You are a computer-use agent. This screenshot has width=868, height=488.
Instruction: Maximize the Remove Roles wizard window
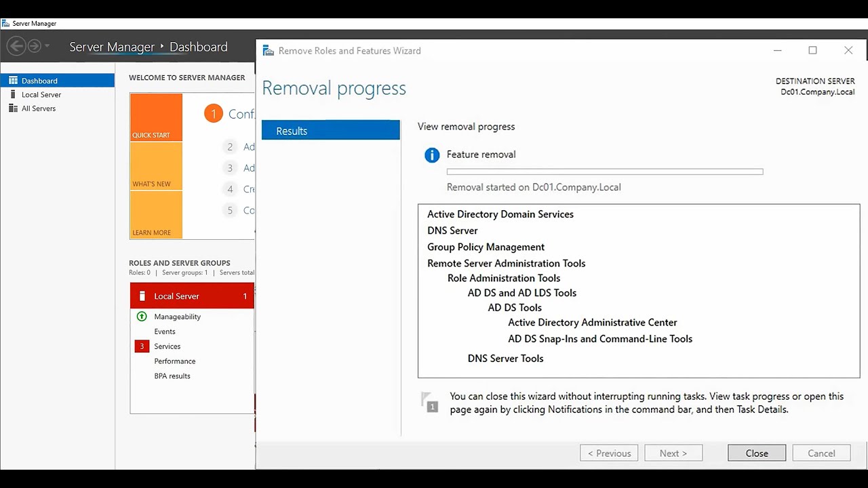812,51
